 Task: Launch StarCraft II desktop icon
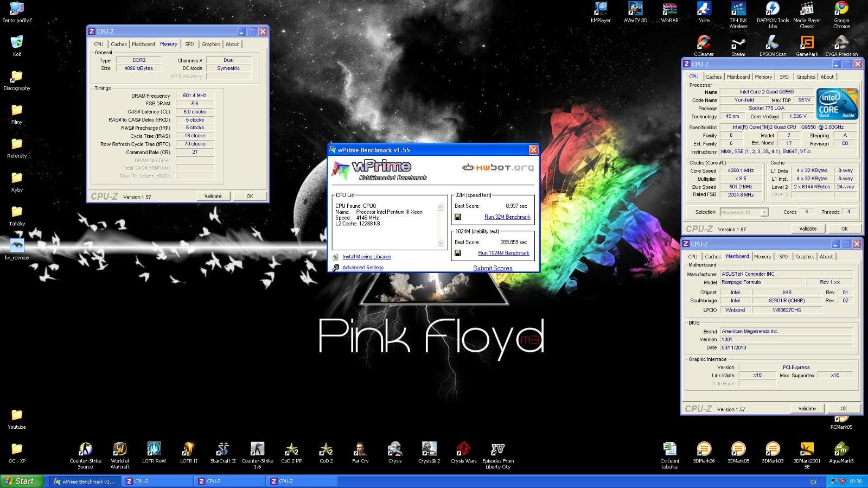pyautogui.click(x=223, y=453)
